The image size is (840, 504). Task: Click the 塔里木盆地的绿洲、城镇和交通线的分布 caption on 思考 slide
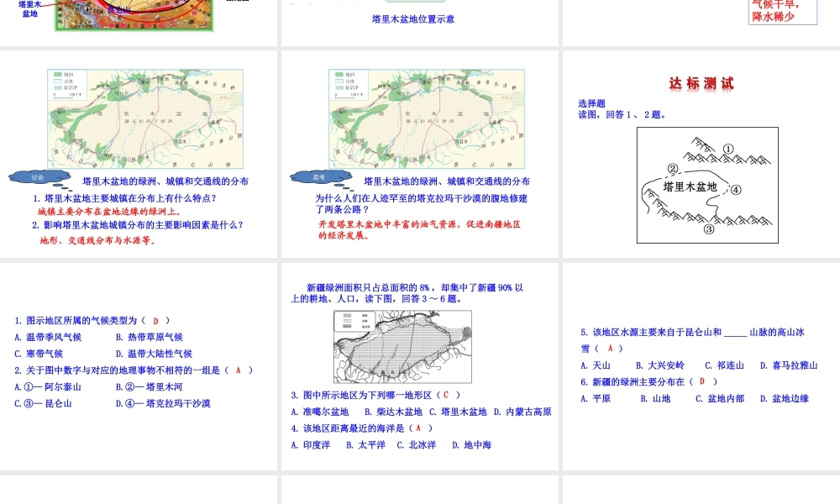(x=447, y=181)
